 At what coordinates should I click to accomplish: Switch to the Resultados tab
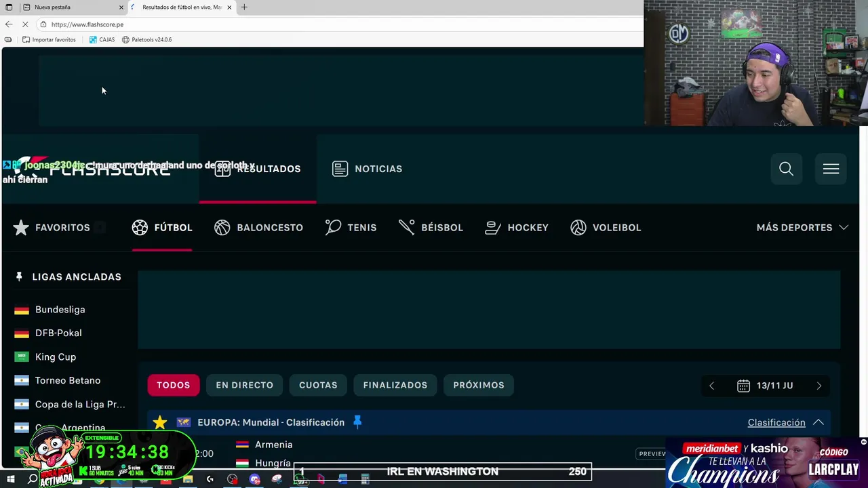[x=258, y=169]
